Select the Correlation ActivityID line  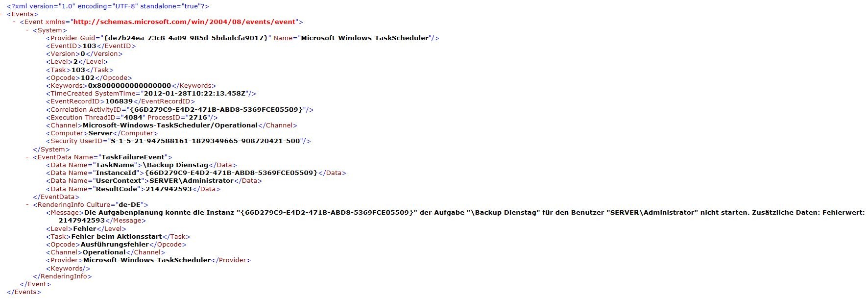[x=180, y=110]
